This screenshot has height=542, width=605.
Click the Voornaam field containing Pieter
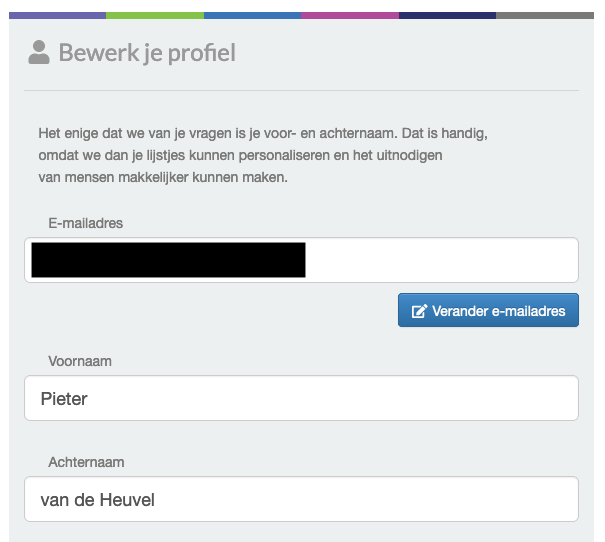click(x=301, y=398)
